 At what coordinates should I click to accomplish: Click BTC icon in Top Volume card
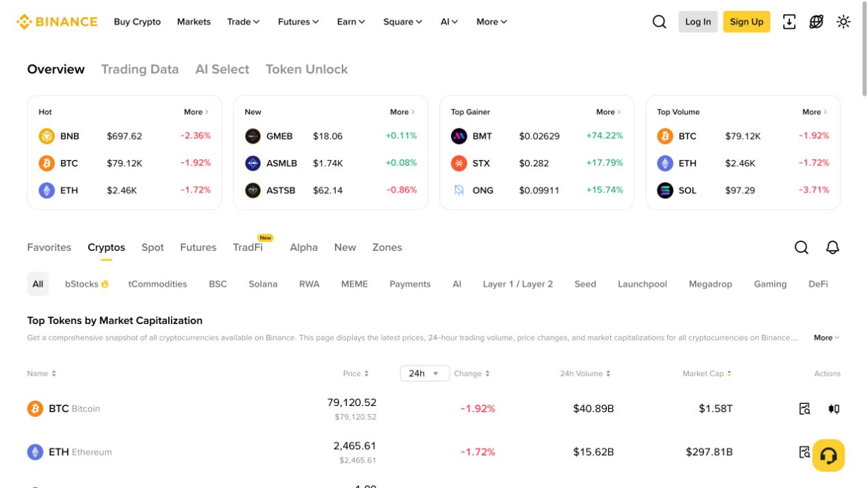665,136
